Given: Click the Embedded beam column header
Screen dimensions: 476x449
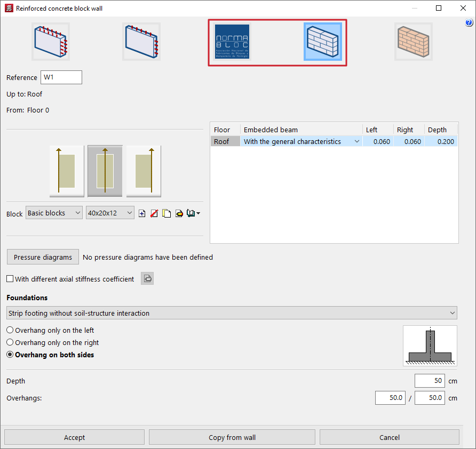Looking at the screenshot, I should [301, 130].
